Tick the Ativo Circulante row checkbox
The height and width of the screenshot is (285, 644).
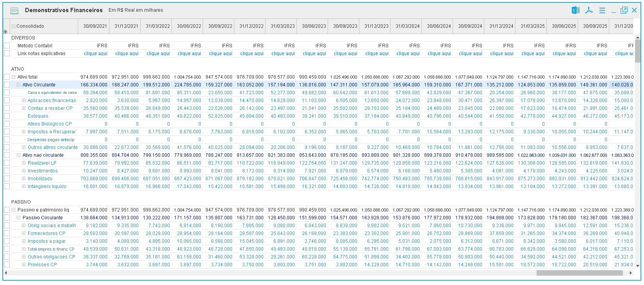[7, 85]
